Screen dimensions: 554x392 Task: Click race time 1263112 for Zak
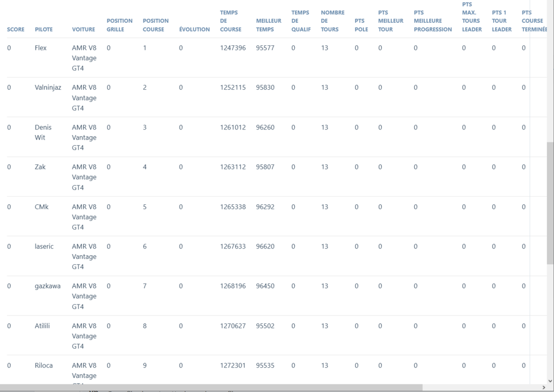pos(233,167)
